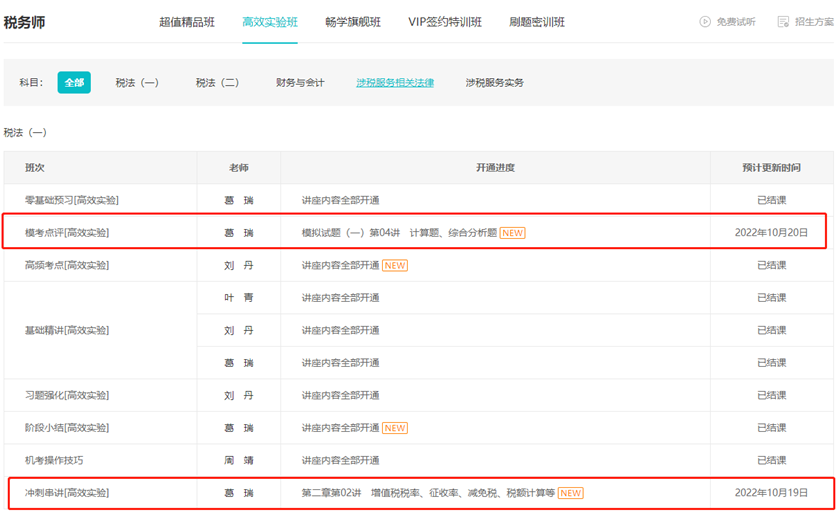
Task: Click the play icon beside 免费试听
Action: [x=705, y=22]
